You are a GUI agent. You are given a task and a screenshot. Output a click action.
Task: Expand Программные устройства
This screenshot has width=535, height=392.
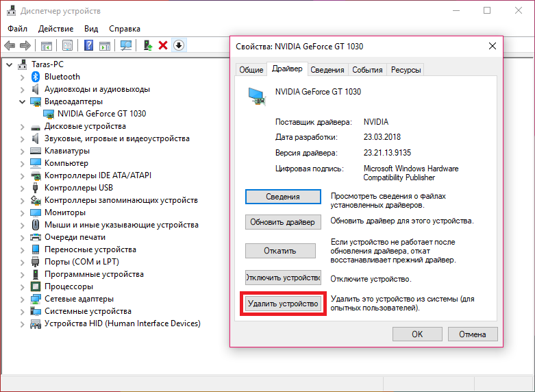click(x=22, y=275)
